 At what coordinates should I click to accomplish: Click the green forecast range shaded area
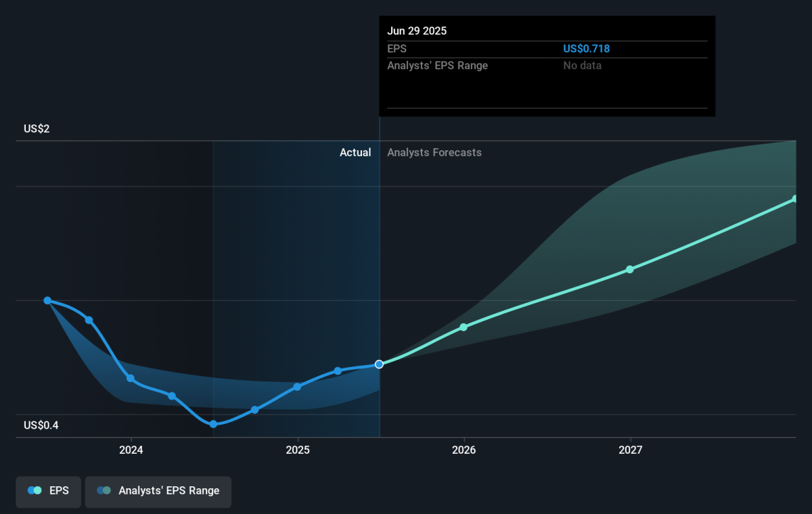pyautogui.click(x=677, y=223)
